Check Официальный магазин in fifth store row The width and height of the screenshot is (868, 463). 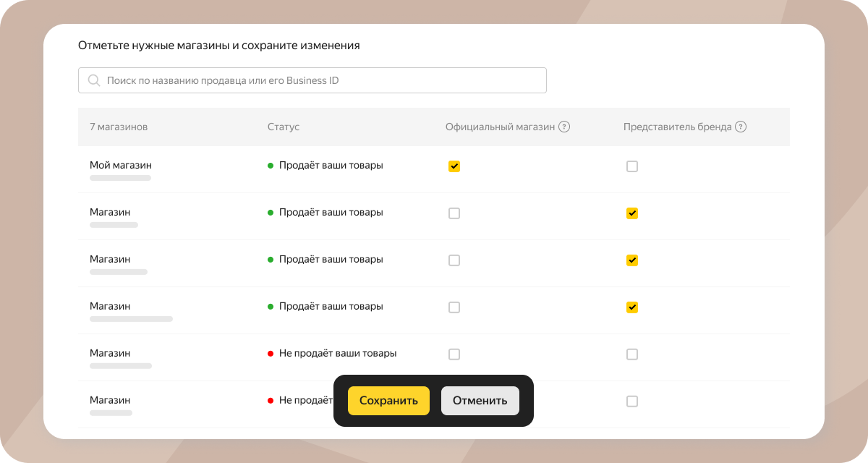[x=454, y=354]
